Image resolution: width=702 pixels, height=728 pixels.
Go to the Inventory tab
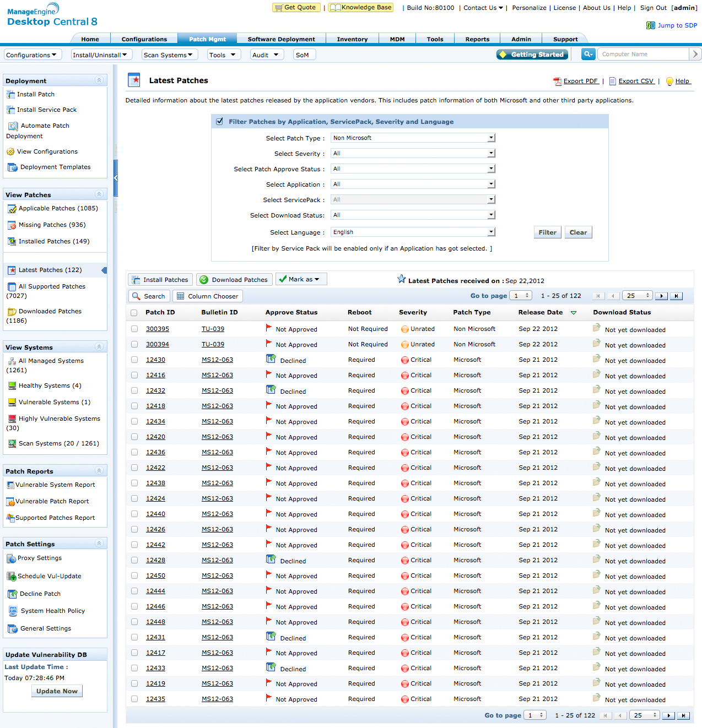[353, 39]
